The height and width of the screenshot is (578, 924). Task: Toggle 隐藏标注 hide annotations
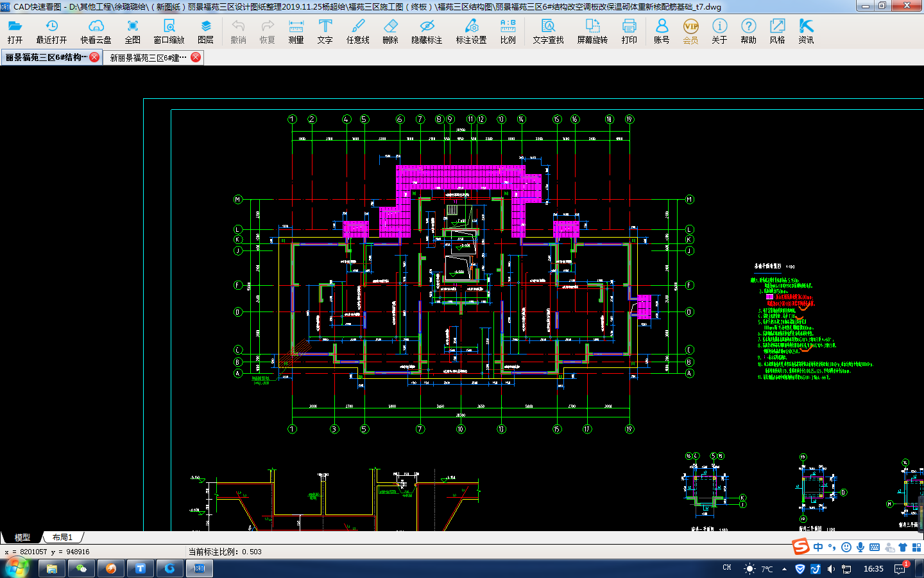coord(427,31)
